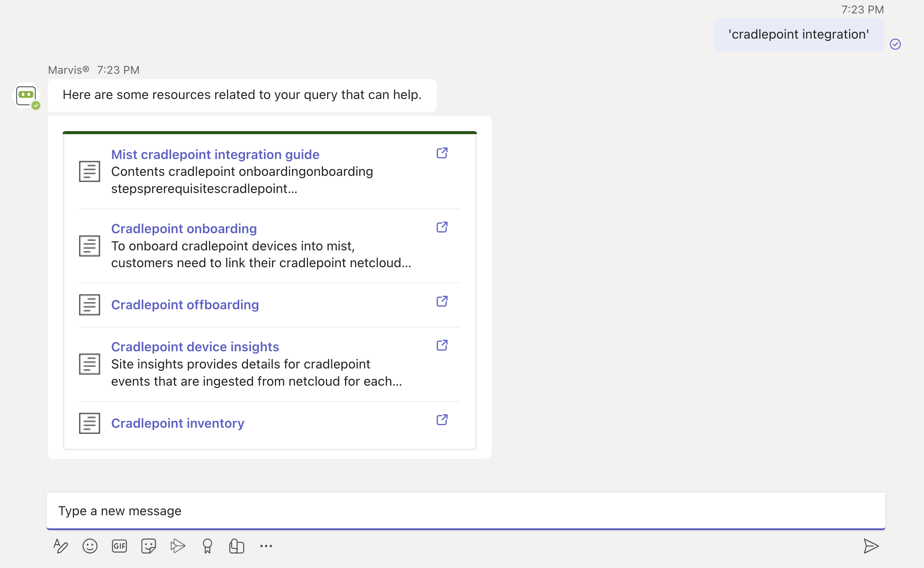Open more messaging options ellipsis
The height and width of the screenshot is (568, 924).
266,546
